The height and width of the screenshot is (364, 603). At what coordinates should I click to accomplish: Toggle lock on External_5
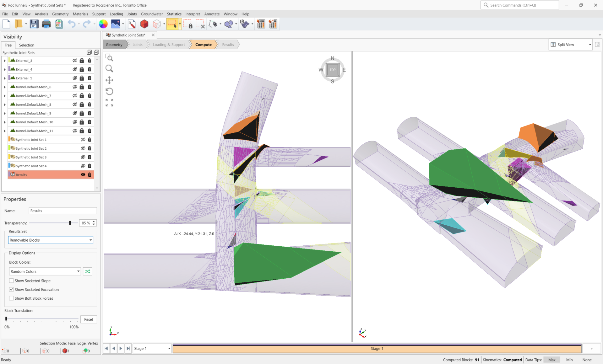click(x=82, y=78)
